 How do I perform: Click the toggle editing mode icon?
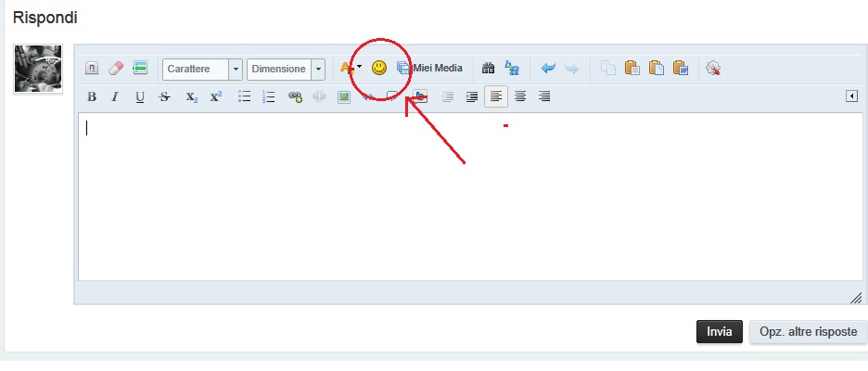coord(92,69)
